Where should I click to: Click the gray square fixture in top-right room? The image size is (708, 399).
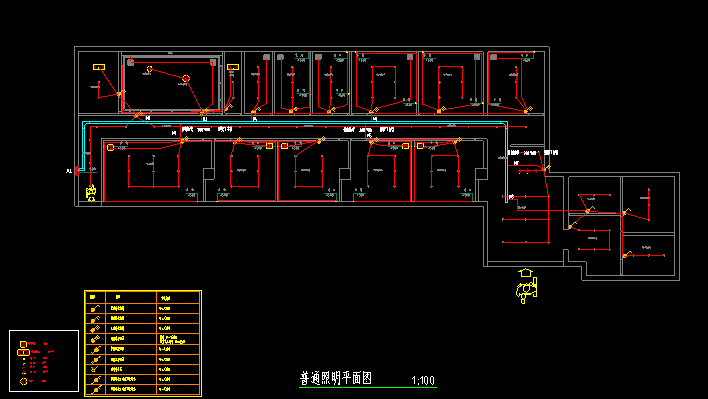pos(494,57)
